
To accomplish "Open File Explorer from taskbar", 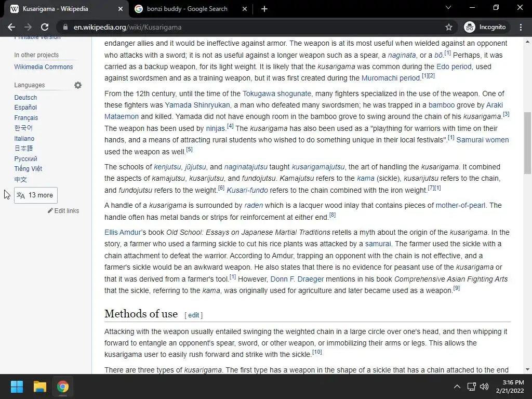I will point(39,387).
